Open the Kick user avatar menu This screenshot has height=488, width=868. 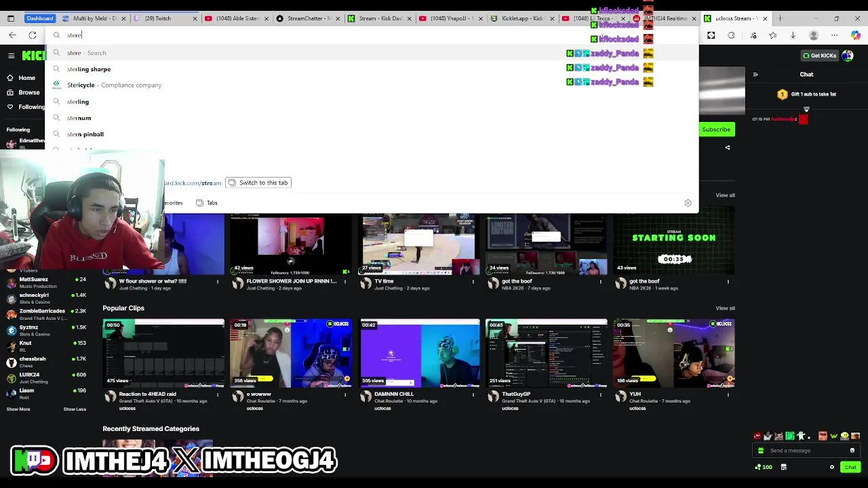click(x=848, y=56)
